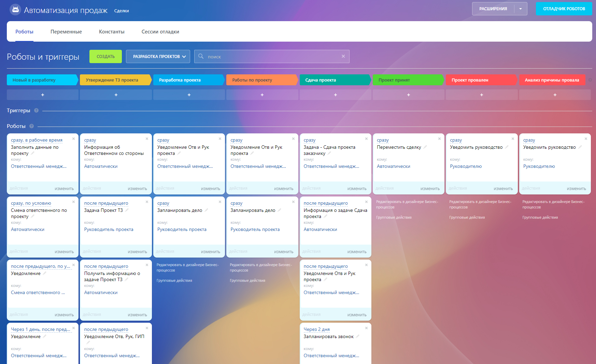Image resolution: width=596 pixels, height=364 pixels.
Task: Open help icon next to Роботы heading
Action: click(31, 126)
